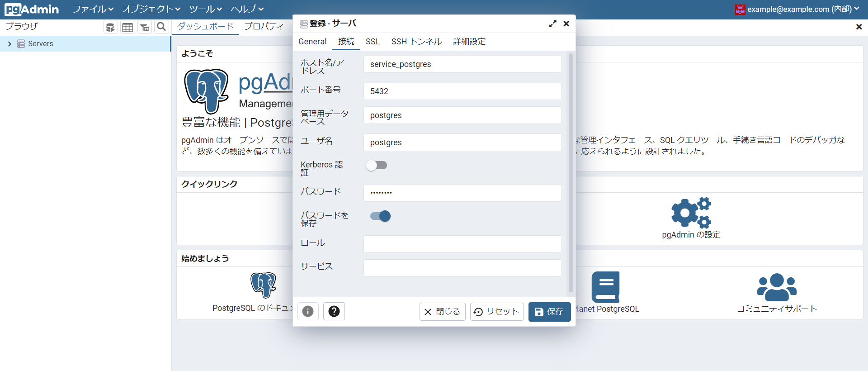Click the filtered rows toolbar icon

[145, 27]
